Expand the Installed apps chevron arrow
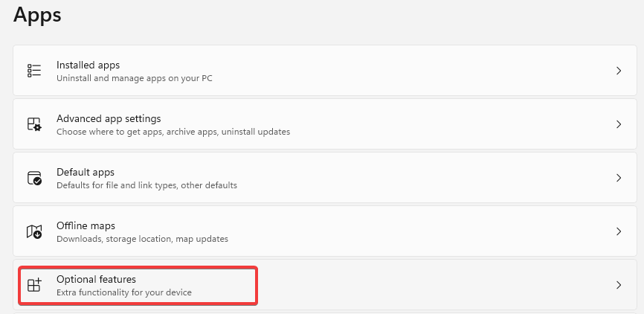 [x=619, y=71]
